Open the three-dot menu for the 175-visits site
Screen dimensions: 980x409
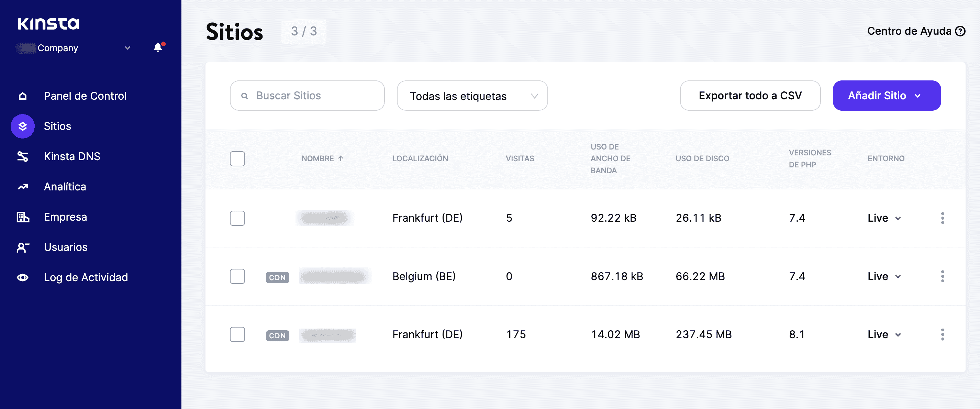tap(942, 335)
